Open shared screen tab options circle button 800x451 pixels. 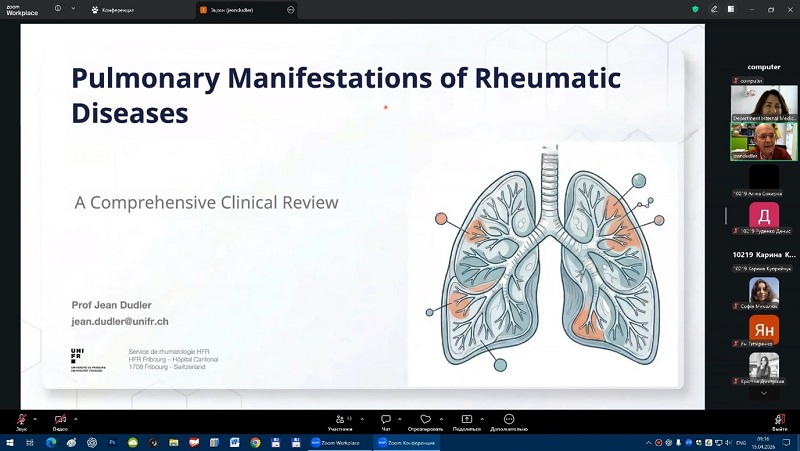(291, 9)
